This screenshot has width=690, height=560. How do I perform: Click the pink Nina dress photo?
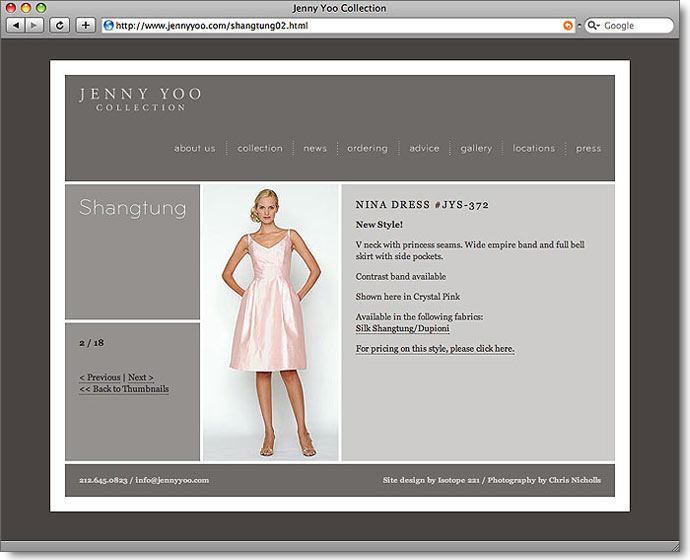[x=270, y=322]
